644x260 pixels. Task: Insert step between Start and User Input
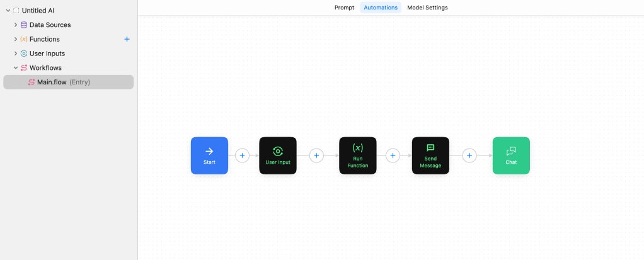click(242, 155)
